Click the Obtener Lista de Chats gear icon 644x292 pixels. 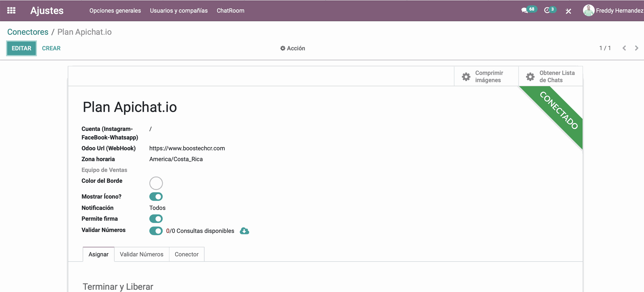tap(530, 77)
